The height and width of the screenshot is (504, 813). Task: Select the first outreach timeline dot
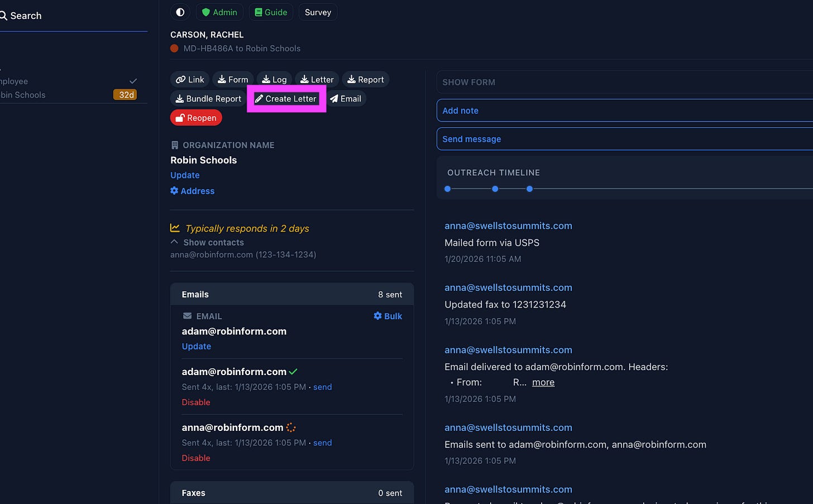tap(447, 189)
